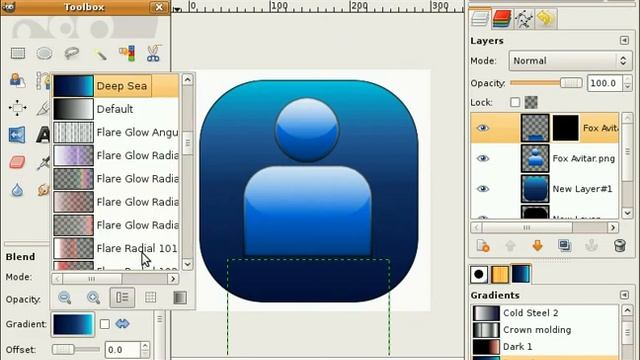640x360 pixels.
Task: Toggle visibility of top Fox Avitar layer
Action: tap(482, 128)
